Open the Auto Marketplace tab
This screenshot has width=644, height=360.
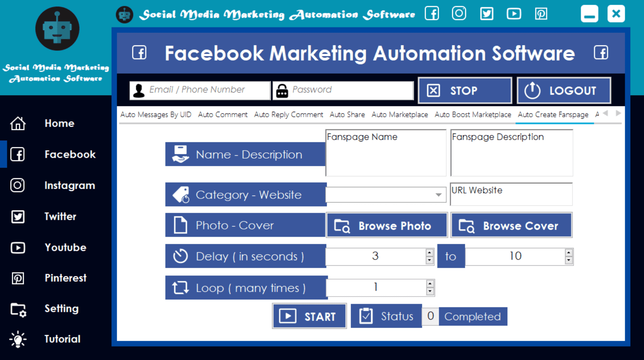[x=400, y=115]
